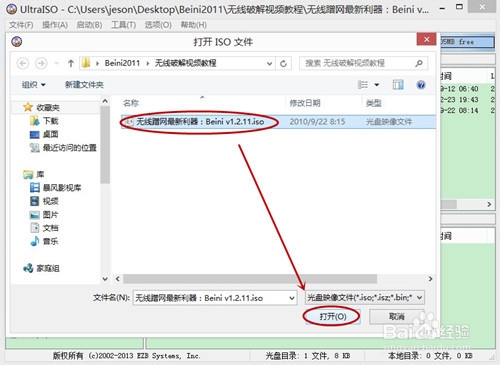Image resolution: width=500 pixels, height=365 pixels.
Task: Click the 2010/9/22 8:15 date cell
Action: pyautogui.click(x=317, y=122)
